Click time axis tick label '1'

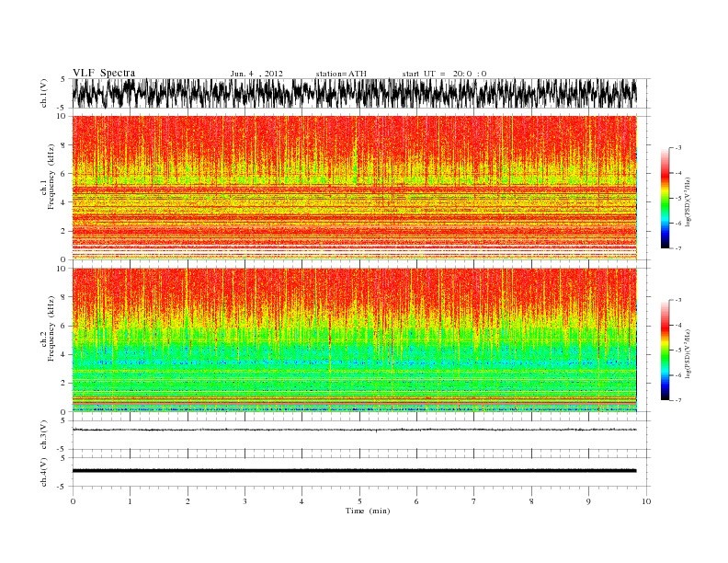pyautogui.click(x=130, y=501)
